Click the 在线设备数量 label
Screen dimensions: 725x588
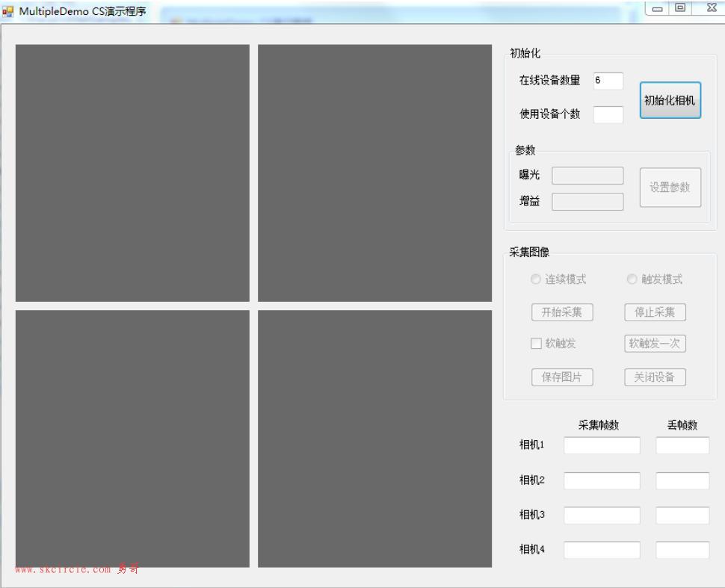pos(549,81)
